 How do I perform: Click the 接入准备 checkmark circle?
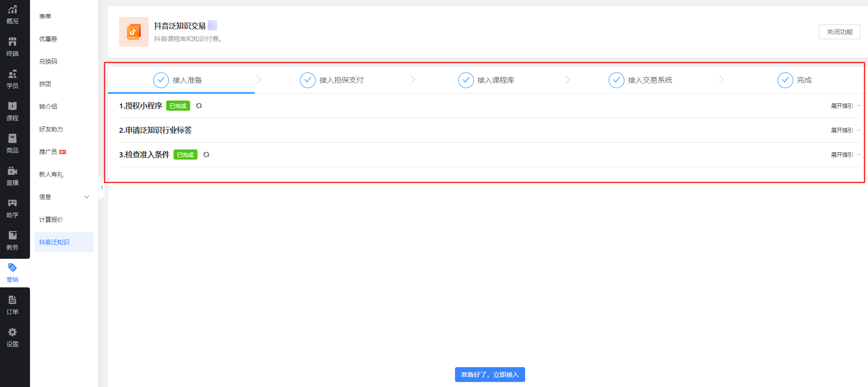pos(161,80)
